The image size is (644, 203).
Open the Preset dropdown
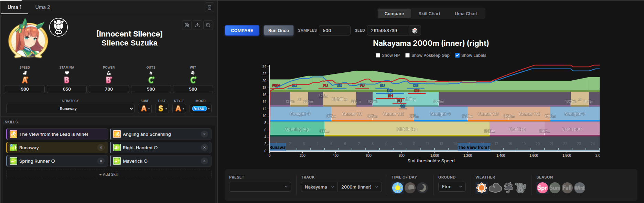[x=260, y=187]
